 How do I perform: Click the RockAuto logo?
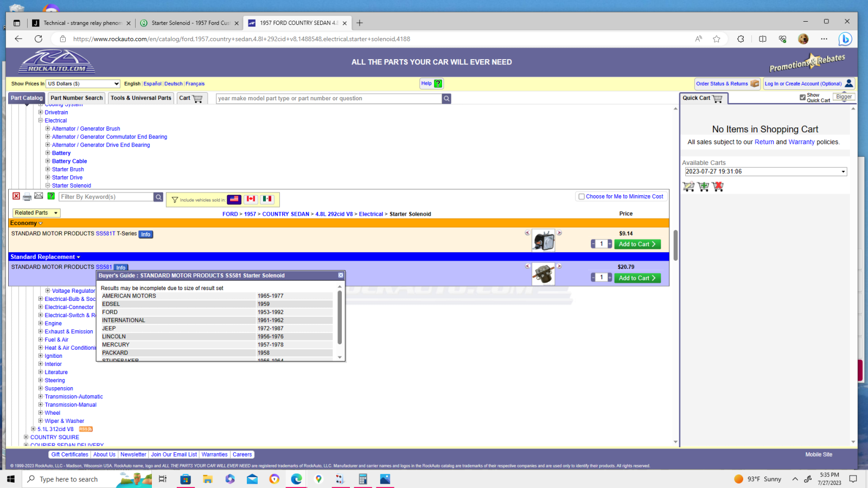(x=56, y=61)
